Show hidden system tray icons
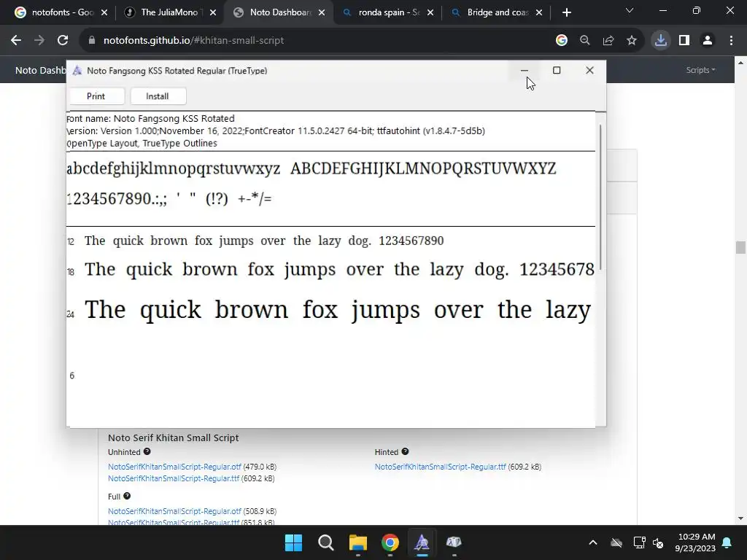Screen dimensions: 747x560 [x=592, y=542]
